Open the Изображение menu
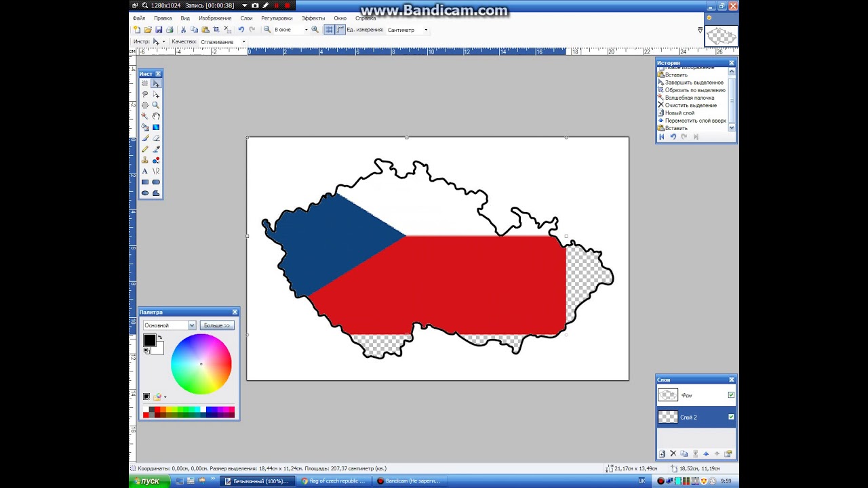This screenshot has width=868, height=488. [x=215, y=18]
